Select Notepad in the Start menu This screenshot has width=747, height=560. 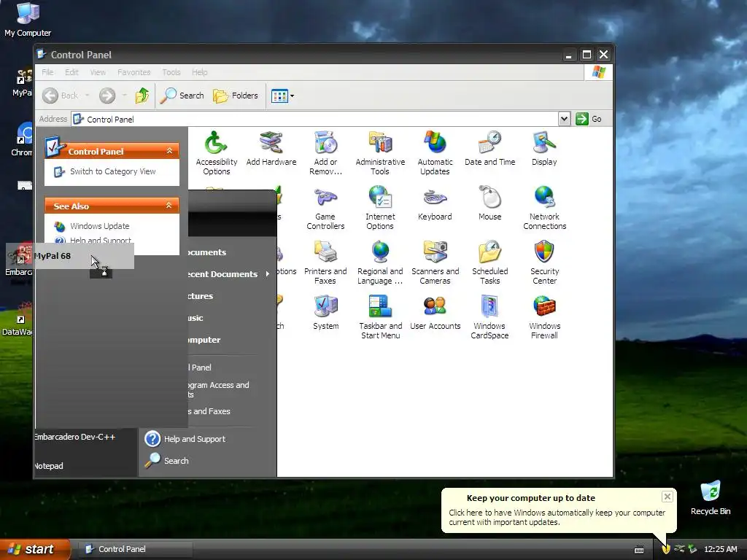coord(49,466)
